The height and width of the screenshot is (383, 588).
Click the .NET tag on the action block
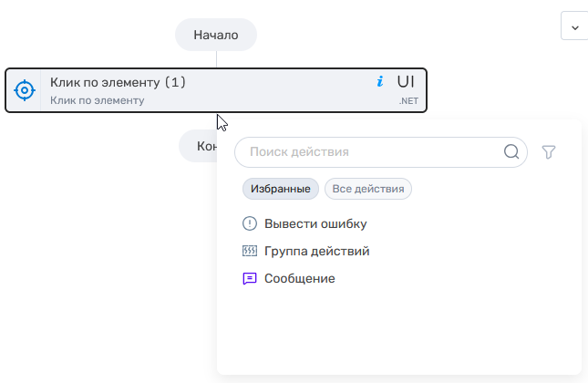407,101
